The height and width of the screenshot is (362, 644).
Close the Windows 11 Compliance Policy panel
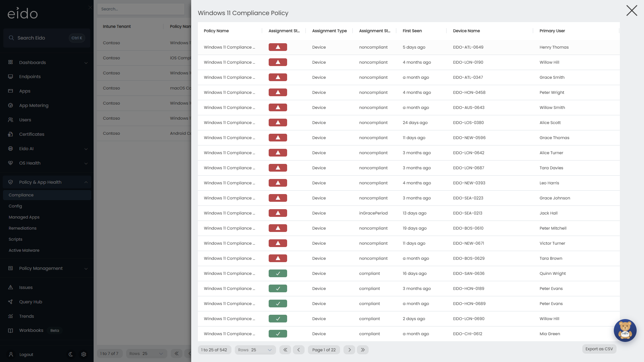click(x=632, y=11)
